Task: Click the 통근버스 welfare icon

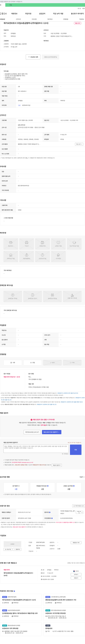Action: 11,244
